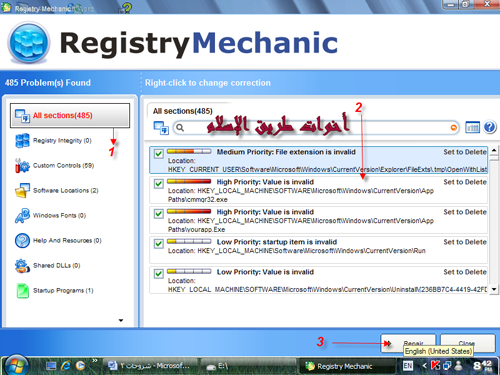The height and width of the screenshot is (375, 500).
Task: Click the Software Locations folder icon
Action: pos(22,190)
